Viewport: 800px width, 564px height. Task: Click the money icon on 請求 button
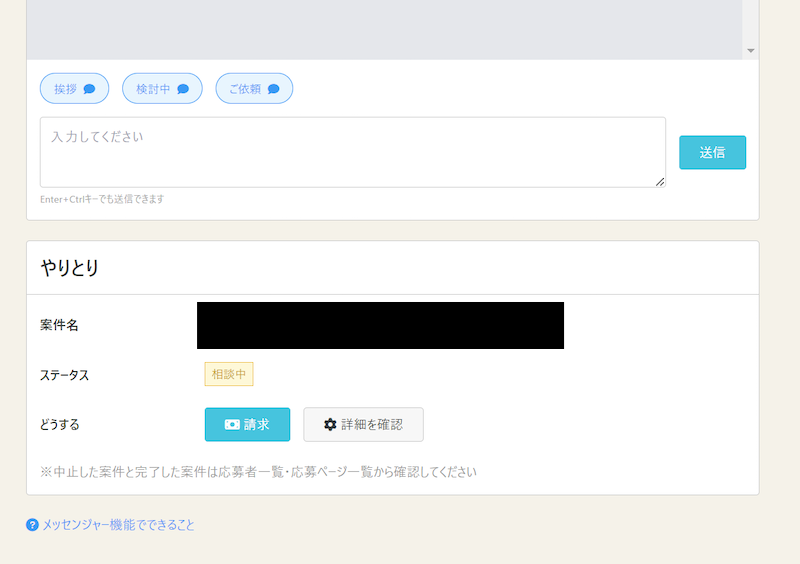pyautogui.click(x=232, y=424)
